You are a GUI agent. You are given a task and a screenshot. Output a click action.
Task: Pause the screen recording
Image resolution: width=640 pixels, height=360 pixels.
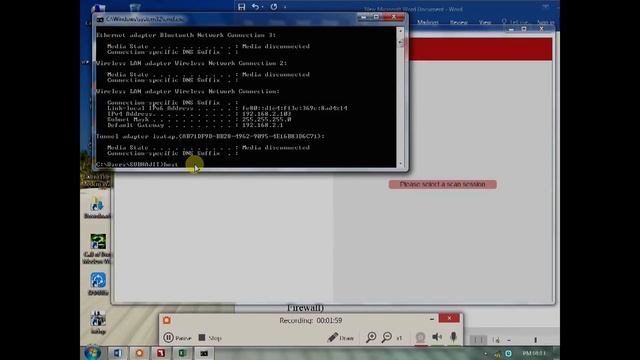[x=177, y=338]
